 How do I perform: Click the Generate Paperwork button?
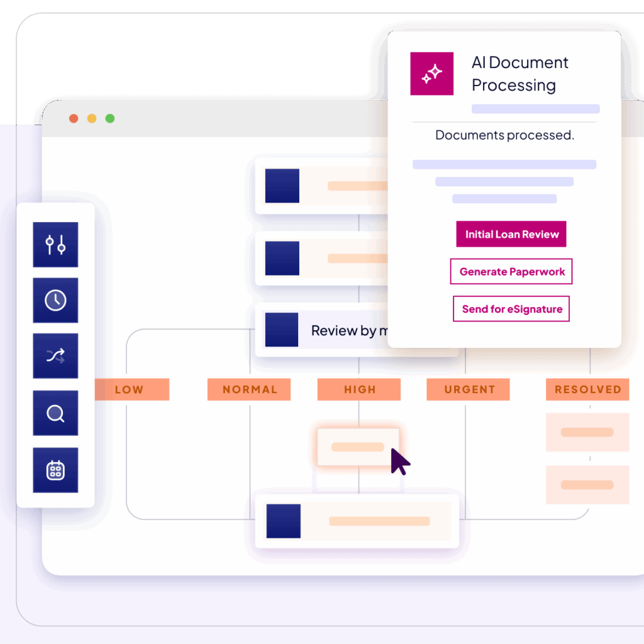(511, 272)
